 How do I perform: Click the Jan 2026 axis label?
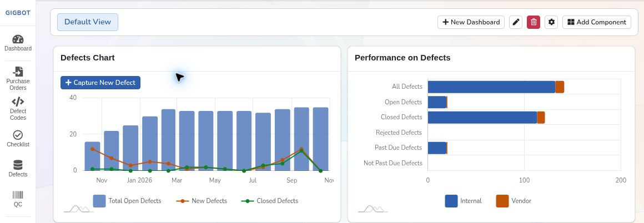click(140, 180)
